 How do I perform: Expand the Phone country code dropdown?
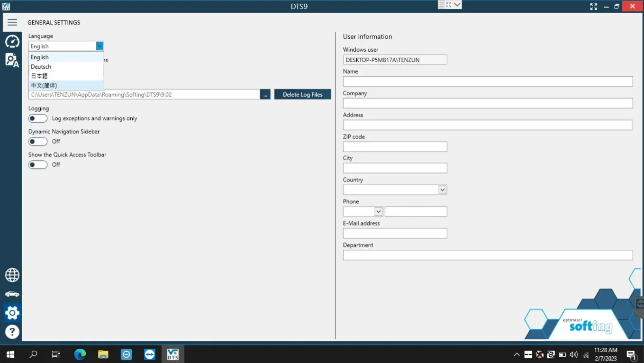tap(379, 212)
